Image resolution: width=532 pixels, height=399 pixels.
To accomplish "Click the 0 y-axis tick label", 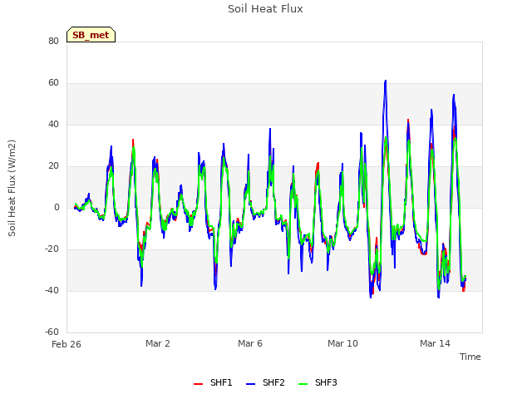I will click(57, 207).
